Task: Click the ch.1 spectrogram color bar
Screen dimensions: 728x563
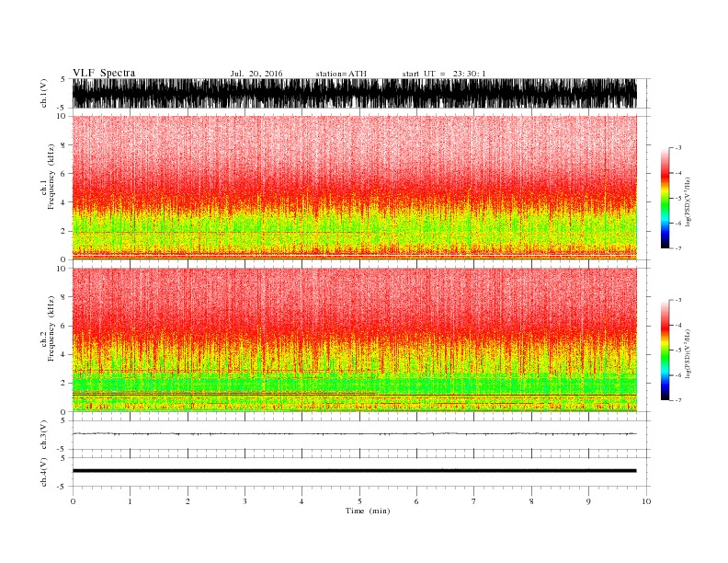Action: [x=665, y=198]
